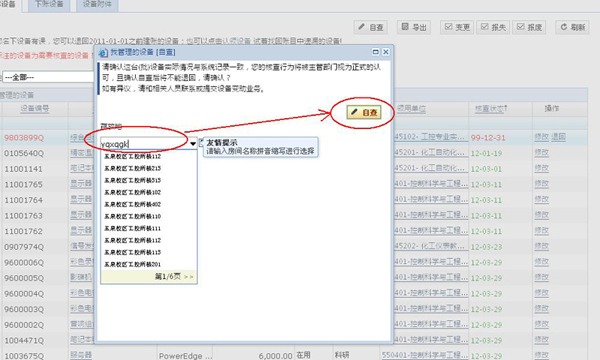Go to next page of room suggestions
The image size is (600, 360).
pyautogui.click(x=189, y=277)
